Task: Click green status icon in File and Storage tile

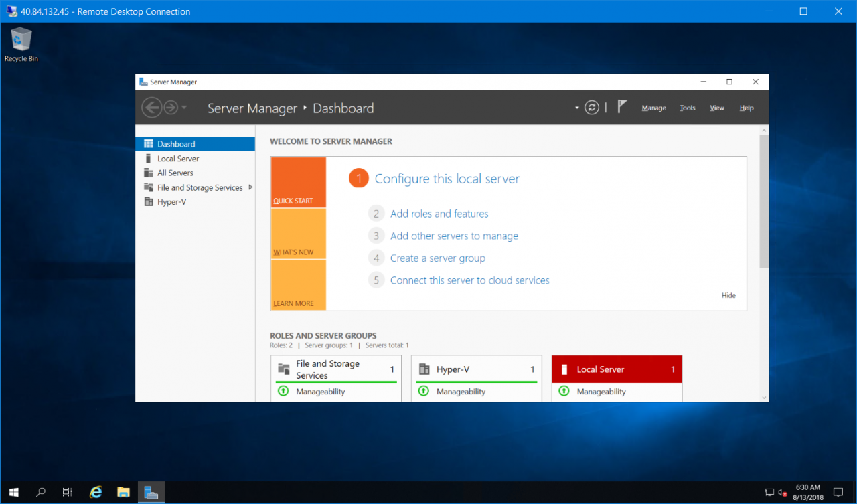Action: [x=283, y=391]
